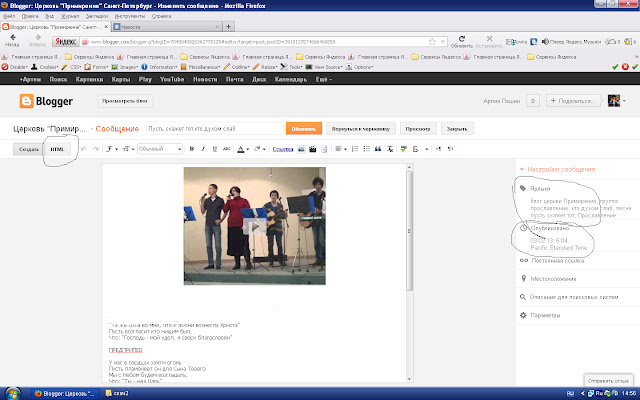The image size is (640, 400).
Task: Open YouTube in the Google bar
Action: (x=172, y=79)
